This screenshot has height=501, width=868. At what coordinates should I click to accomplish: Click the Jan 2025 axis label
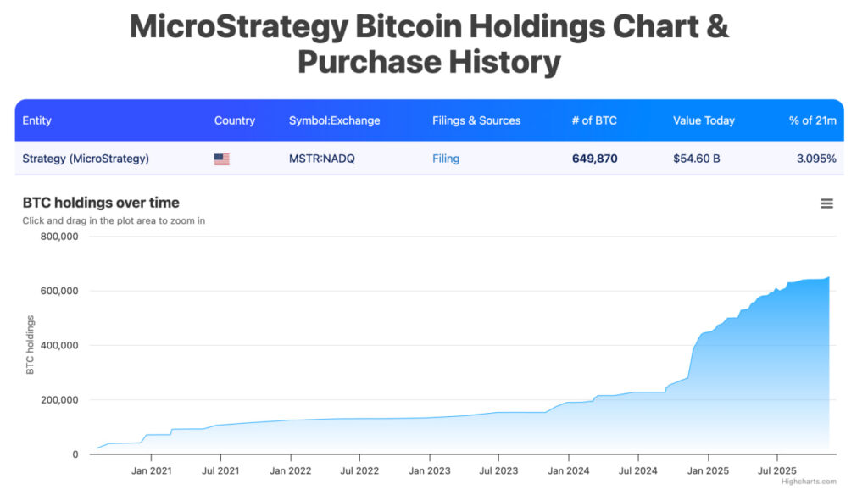708,470
